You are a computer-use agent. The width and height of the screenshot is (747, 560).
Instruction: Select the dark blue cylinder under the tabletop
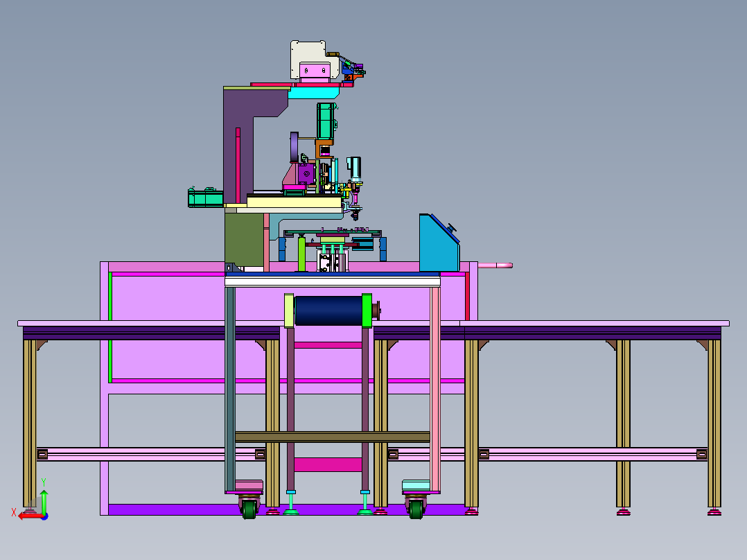[328, 310]
